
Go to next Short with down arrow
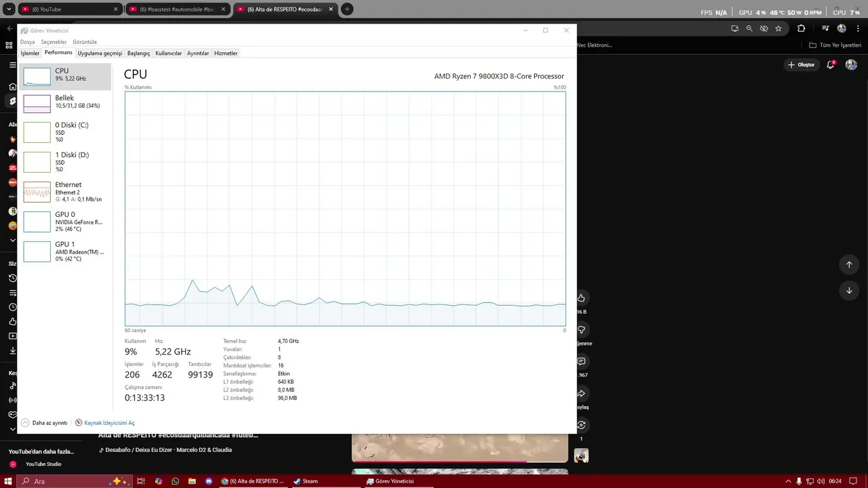(x=849, y=291)
